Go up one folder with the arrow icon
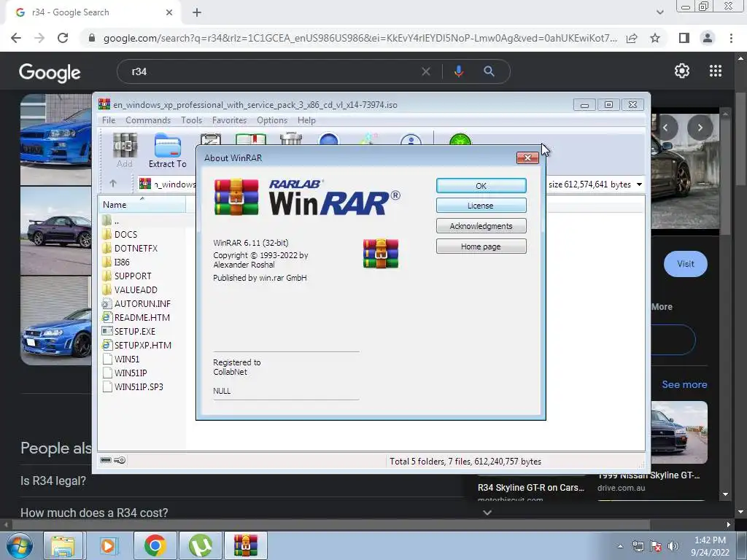This screenshot has height=560, width=747. (x=113, y=183)
